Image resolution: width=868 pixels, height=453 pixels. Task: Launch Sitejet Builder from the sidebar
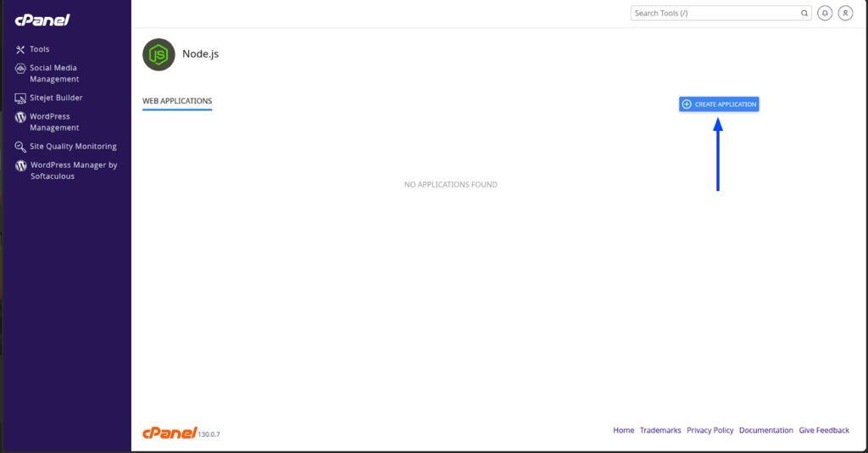click(x=56, y=98)
